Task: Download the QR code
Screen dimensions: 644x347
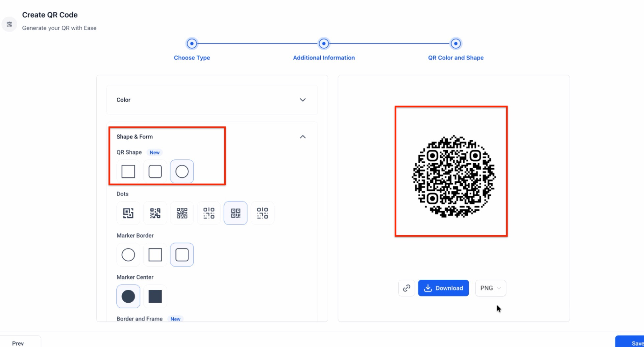Action: click(x=443, y=288)
